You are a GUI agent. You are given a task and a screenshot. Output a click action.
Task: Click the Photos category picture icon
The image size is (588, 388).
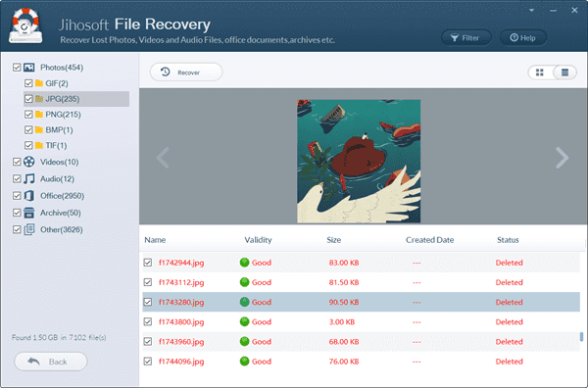pyautogui.click(x=28, y=68)
